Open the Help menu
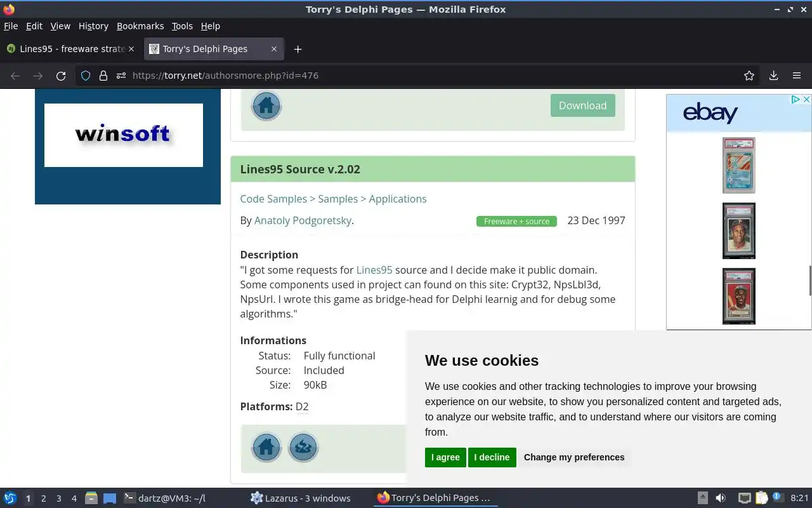 point(210,26)
